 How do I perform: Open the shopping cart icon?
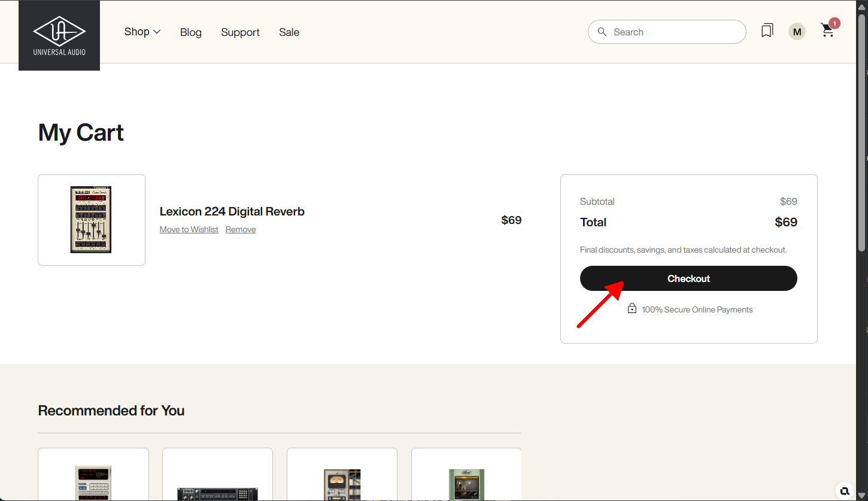[827, 31]
